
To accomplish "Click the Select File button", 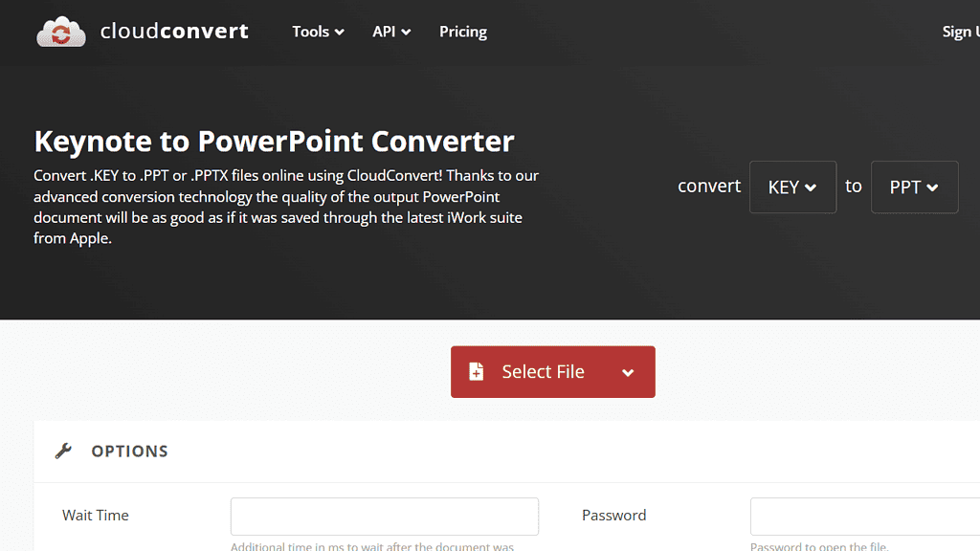I will click(x=552, y=372).
